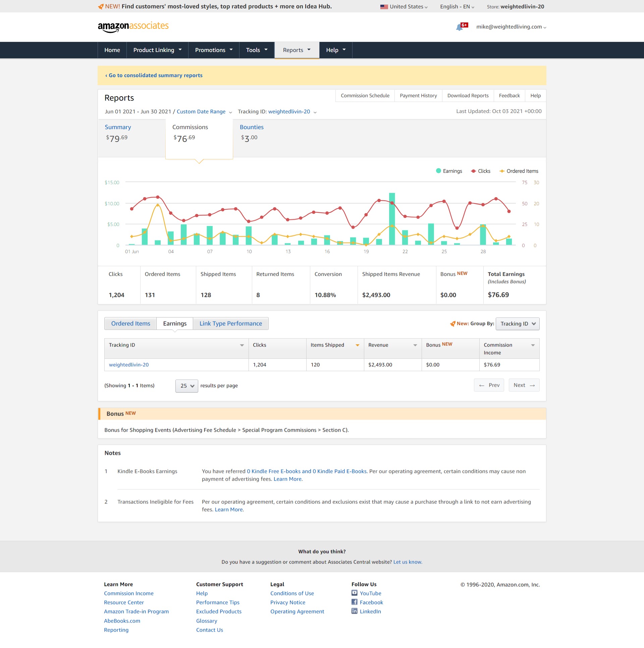Open Glossary footer link
The image size is (644, 648).
[207, 620]
